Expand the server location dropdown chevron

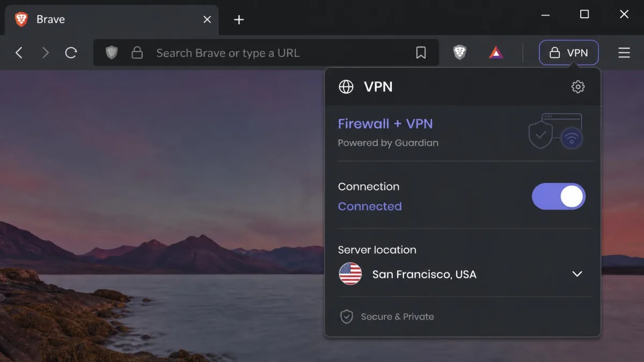pos(577,274)
